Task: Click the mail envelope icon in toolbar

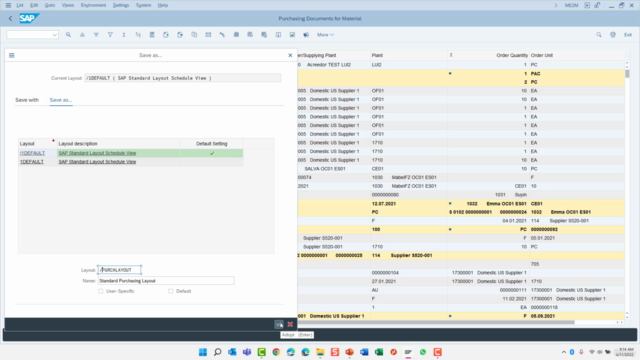Action: coord(208,35)
